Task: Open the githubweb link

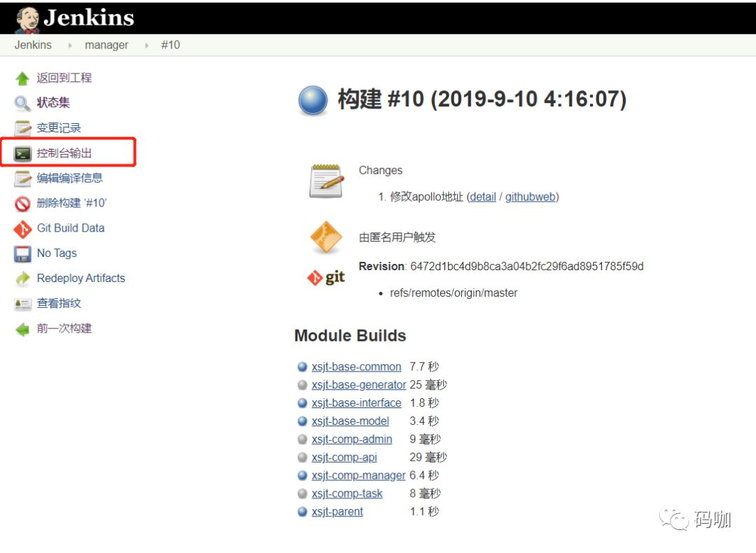Action: tap(531, 197)
